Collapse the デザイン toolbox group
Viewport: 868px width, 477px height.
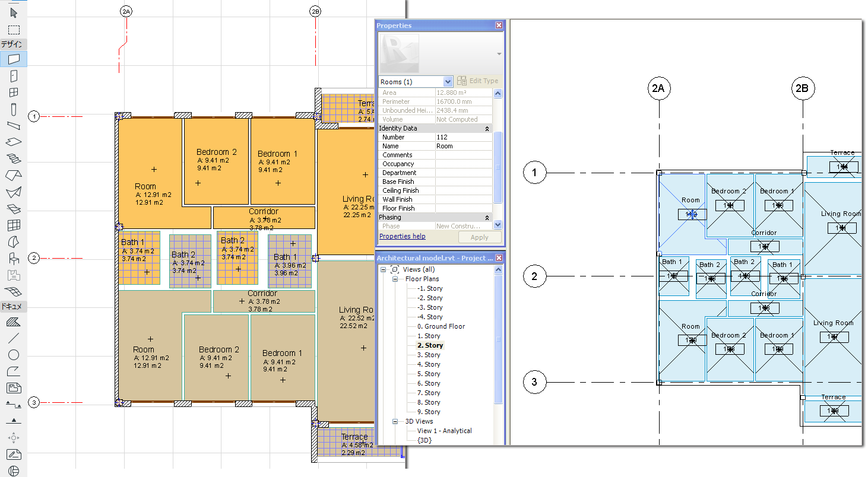tap(14, 44)
